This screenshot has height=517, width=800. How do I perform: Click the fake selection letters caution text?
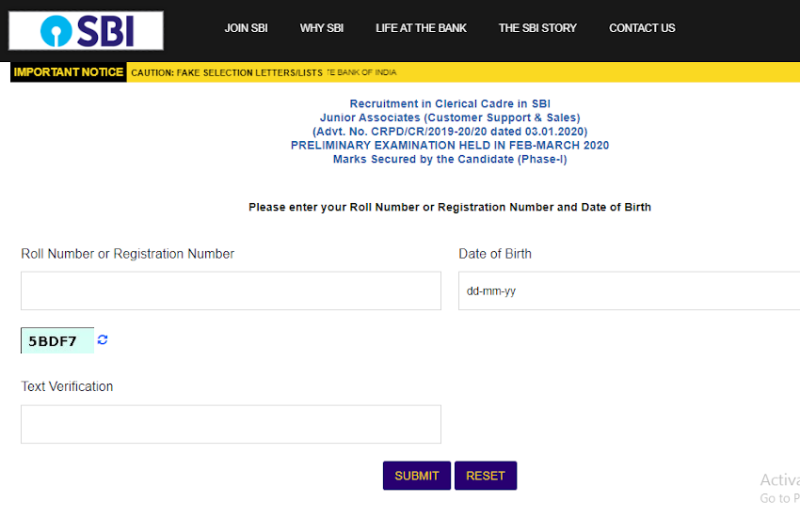coord(227,72)
